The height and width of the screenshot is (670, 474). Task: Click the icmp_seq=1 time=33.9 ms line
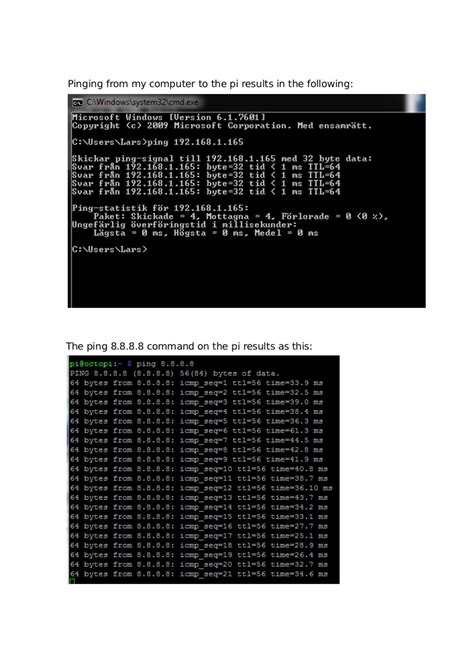coord(197,383)
